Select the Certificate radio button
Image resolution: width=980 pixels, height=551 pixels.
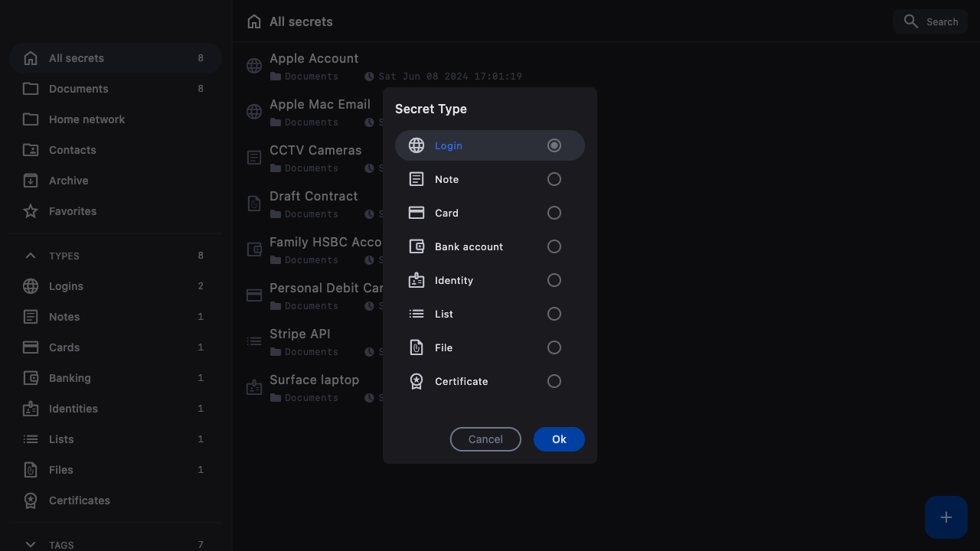[x=554, y=381]
